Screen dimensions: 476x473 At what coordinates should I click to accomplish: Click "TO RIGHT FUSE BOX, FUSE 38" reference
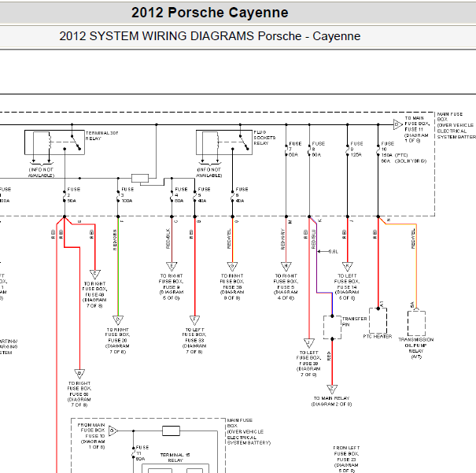click(x=232, y=287)
